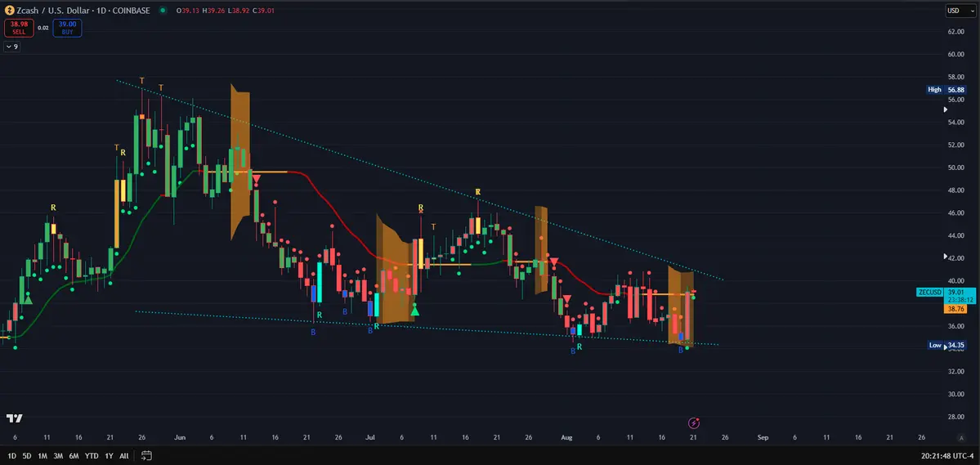The image size is (980, 465).
Task: Click the 62.00 price axis label
Action: (955, 31)
